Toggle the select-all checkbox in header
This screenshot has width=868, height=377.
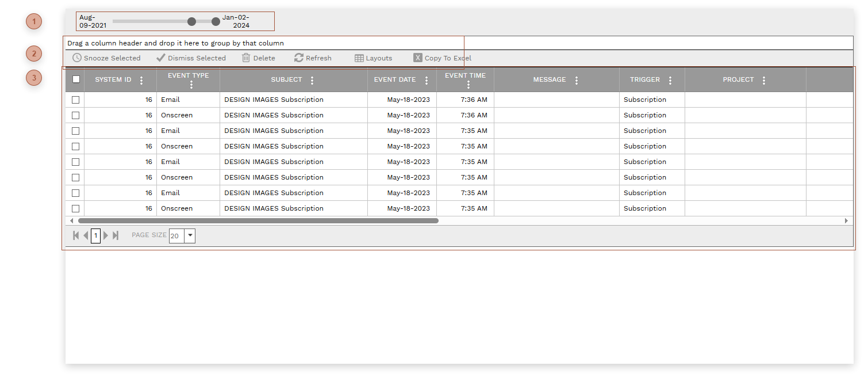pyautogui.click(x=76, y=79)
